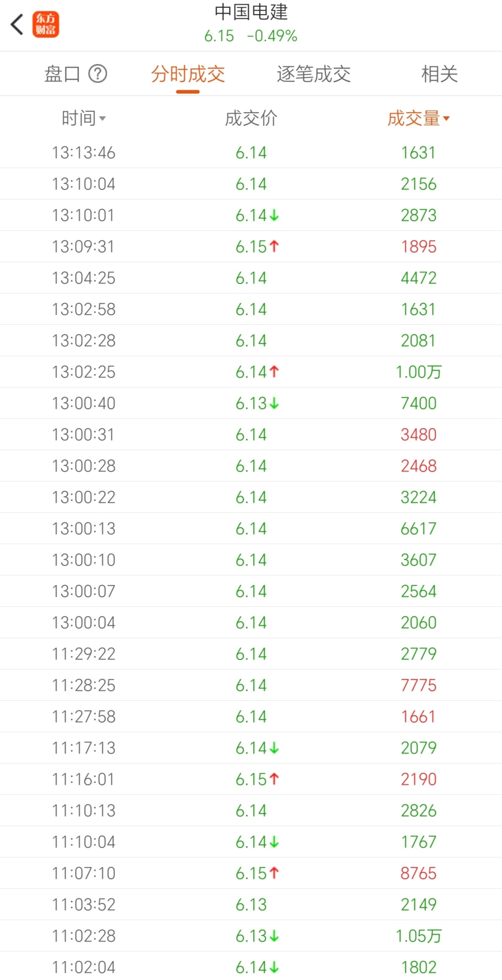The width and height of the screenshot is (502, 980).
Task: Select the 13:02:25 row with 1.00万 volume
Action: (251, 372)
